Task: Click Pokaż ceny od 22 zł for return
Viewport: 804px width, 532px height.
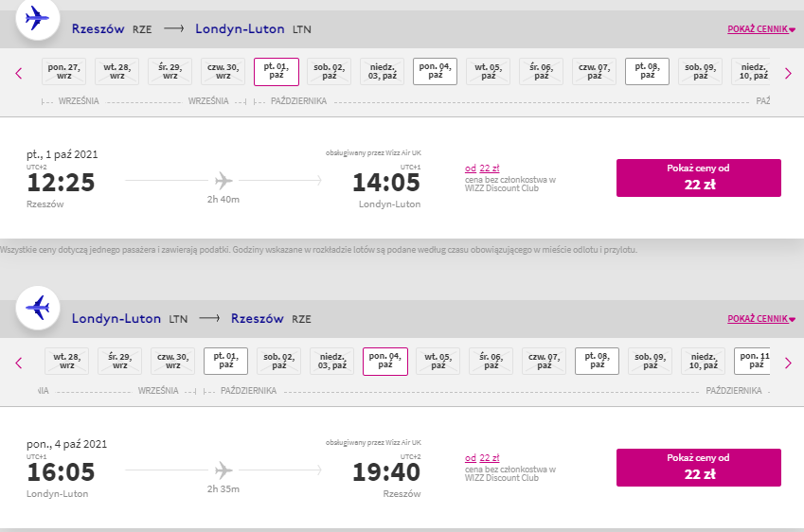Action: point(698,468)
